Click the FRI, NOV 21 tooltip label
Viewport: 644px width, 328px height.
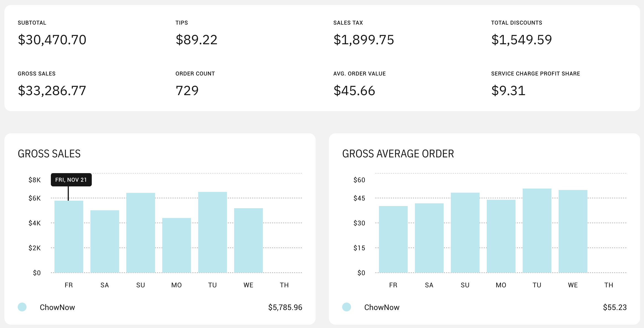(x=71, y=180)
